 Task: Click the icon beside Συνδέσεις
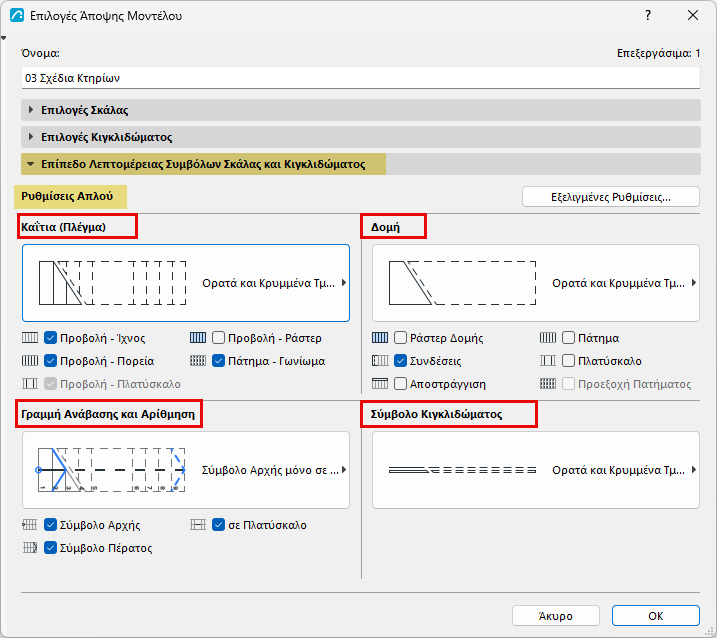click(x=380, y=361)
